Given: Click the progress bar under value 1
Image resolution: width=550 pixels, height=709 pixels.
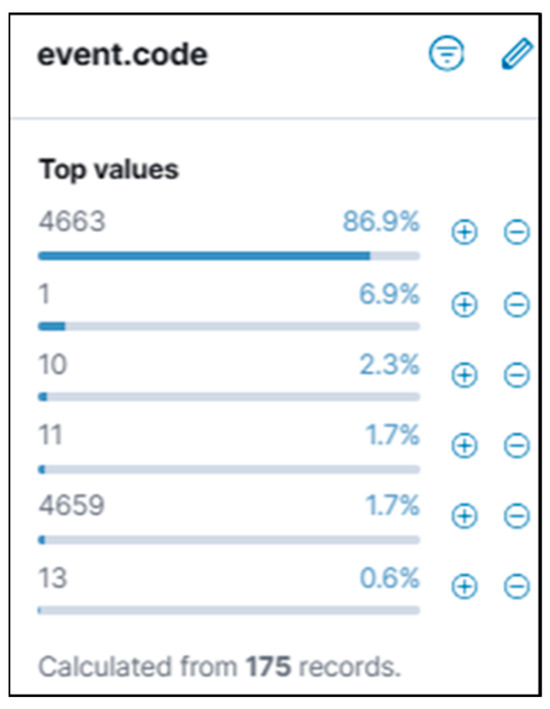Looking at the screenshot, I should click(x=229, y=326).
